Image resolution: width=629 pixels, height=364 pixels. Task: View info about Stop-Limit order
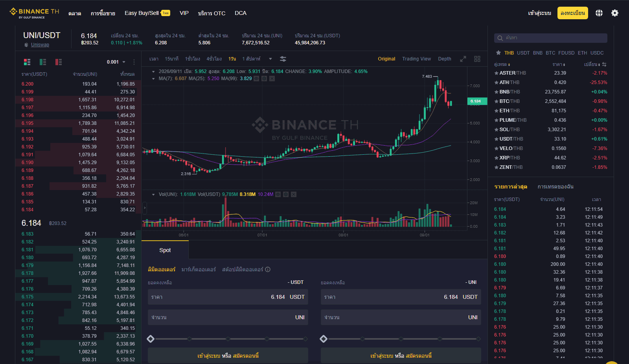(x=268, y=269)
